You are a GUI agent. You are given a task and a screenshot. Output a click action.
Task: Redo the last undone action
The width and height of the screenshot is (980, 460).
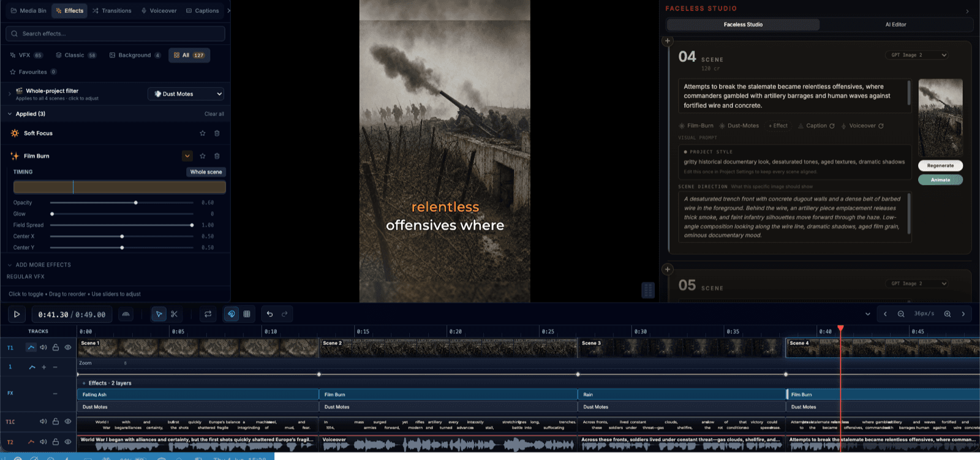[x=285, y=314]
